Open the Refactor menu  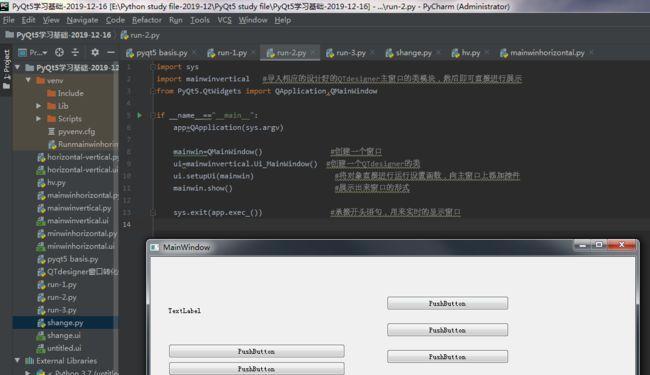[147, 20]
